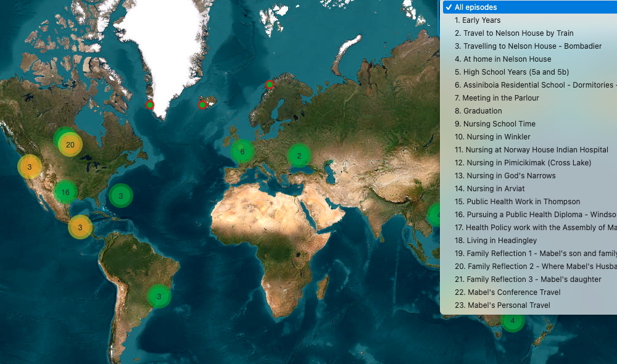Click the green 3 cluster in Brazil
Image resolution: width=617 pixels, height=364 pixels.
[159, 296]
